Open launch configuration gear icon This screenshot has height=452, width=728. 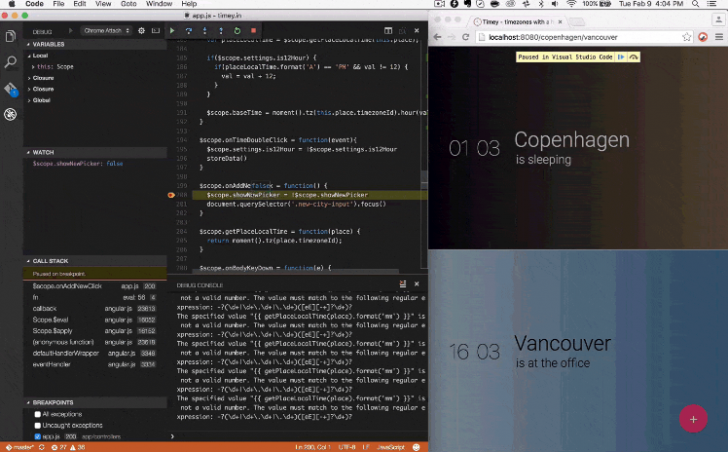(x=142, y=31)
